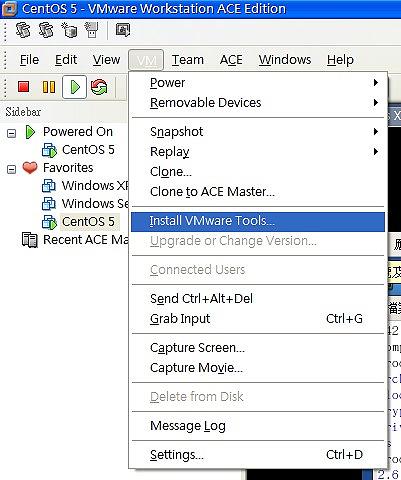Image resolution: width=401 pixels, height=480 pixels.
Task: Open the Windows menu
Action: (x=285, y=60)
